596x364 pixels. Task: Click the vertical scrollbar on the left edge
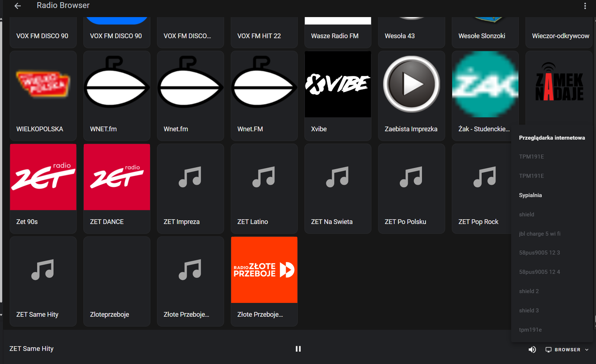point(1,162)
